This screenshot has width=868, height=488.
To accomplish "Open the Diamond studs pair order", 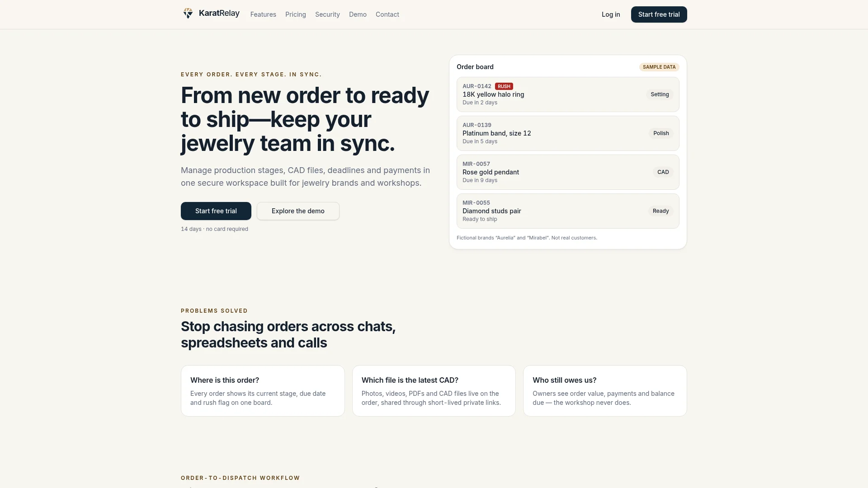I will (x=568, y=211).
